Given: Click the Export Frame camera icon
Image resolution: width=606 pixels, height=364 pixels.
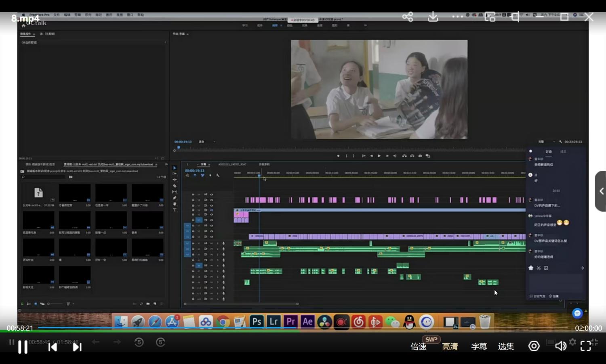Looking at the screenshot, I should 420,156.
